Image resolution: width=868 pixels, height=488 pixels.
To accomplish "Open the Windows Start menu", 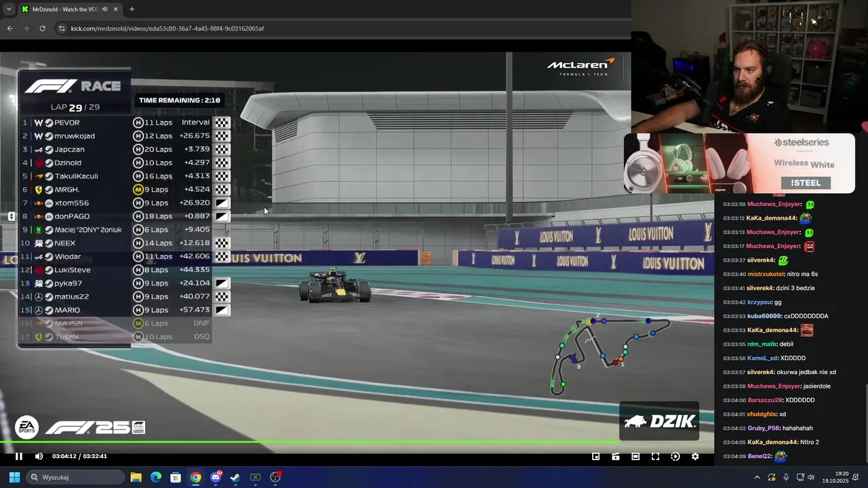I will 14,477.
